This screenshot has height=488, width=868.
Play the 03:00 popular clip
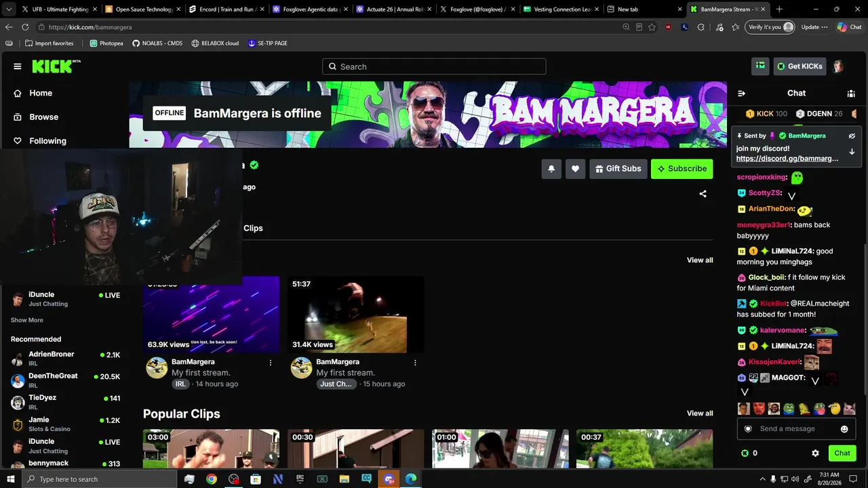(x=211, y=449)
